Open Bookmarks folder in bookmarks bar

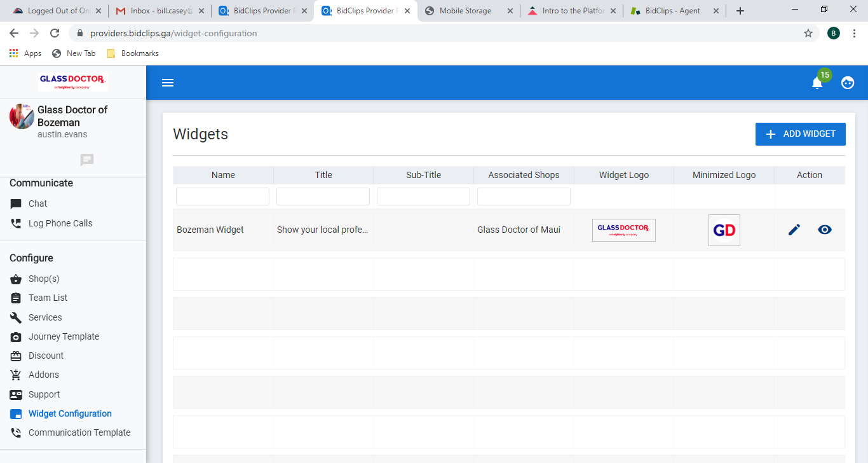pyautogui.click(x=133, y=53)
